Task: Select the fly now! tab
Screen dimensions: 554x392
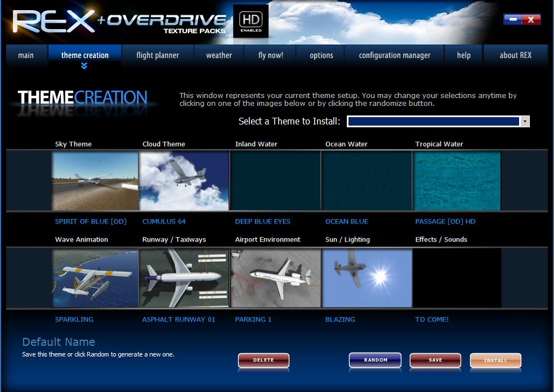Action: [x=271, y=56]
